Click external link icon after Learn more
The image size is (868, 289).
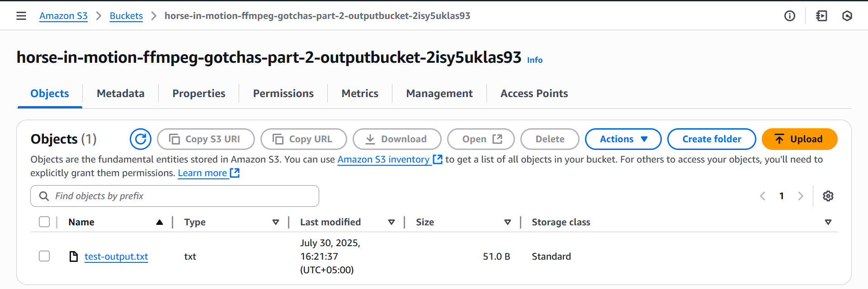click(x=235, y=173)
